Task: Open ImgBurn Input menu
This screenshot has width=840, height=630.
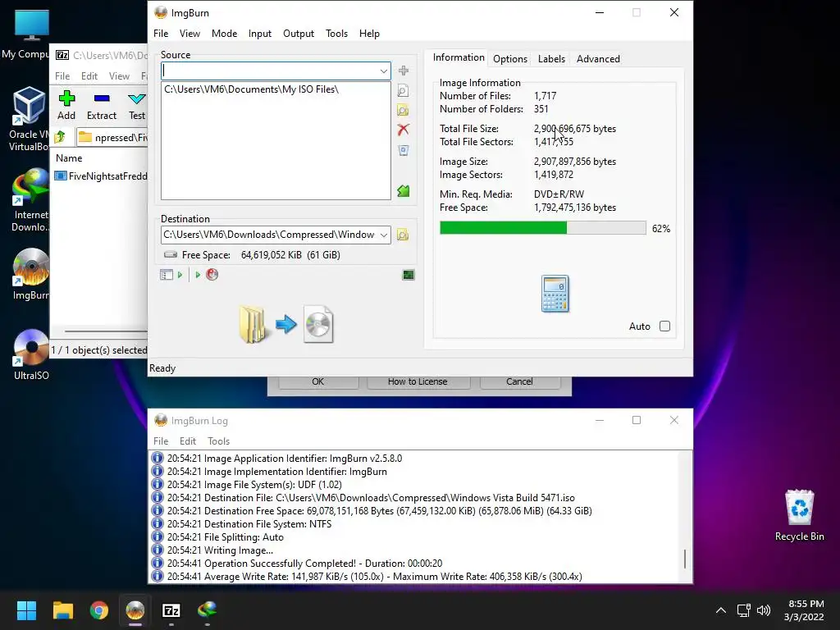Action: (260, 33)
